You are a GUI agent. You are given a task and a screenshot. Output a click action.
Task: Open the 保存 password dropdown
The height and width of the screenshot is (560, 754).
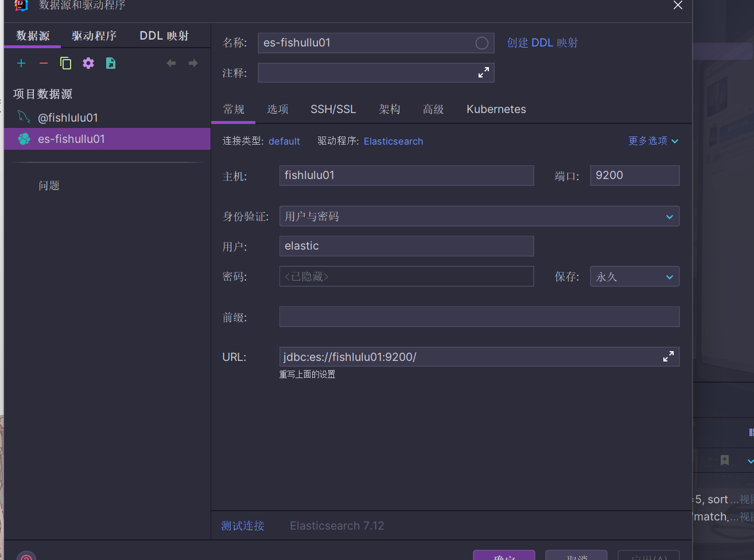pyautogui.click(x=635, y=277)
